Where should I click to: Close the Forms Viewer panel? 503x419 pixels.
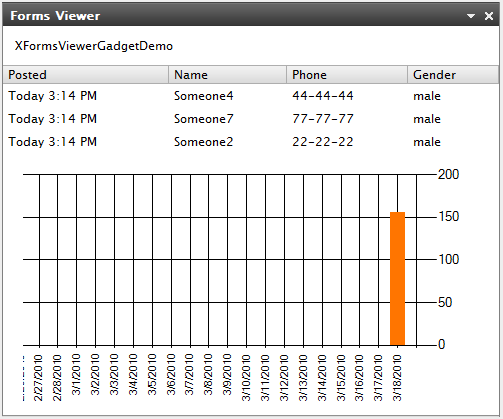pyautogui.click(x=489, y=16)
